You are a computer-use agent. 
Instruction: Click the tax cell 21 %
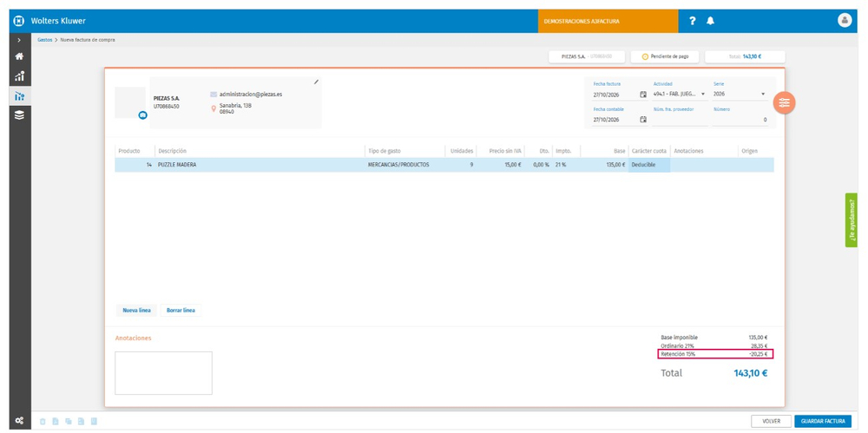(566, 165)
